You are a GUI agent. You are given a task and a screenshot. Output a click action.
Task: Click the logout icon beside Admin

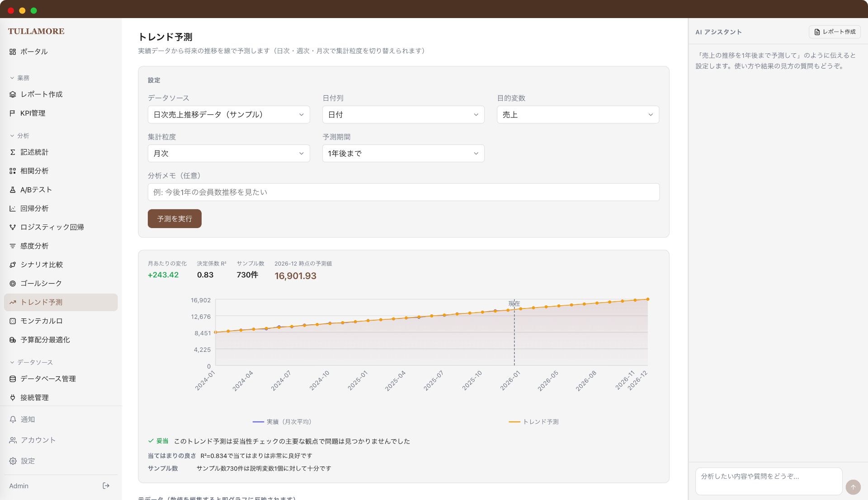click(x=106, y=486)
